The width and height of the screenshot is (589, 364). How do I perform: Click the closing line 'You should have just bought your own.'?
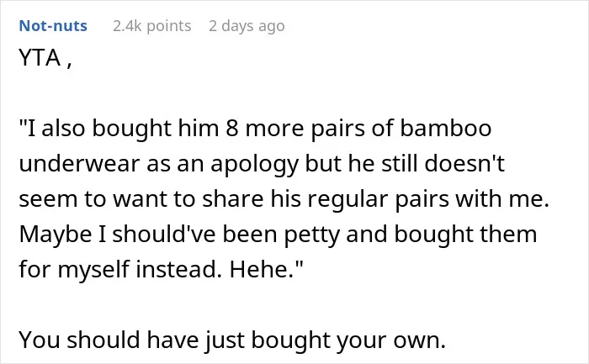pos(232,340)
